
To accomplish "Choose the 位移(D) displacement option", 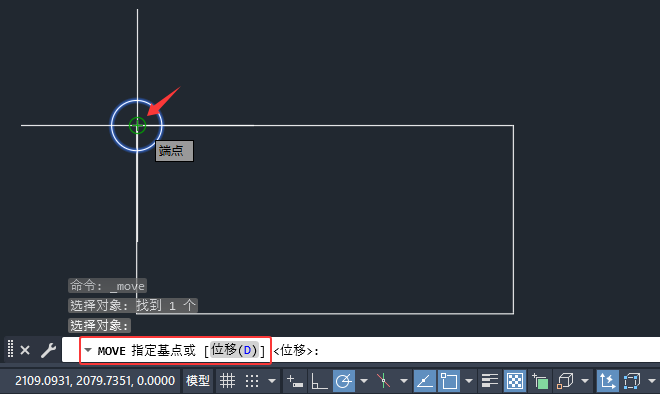I will [x=234, y=350].
